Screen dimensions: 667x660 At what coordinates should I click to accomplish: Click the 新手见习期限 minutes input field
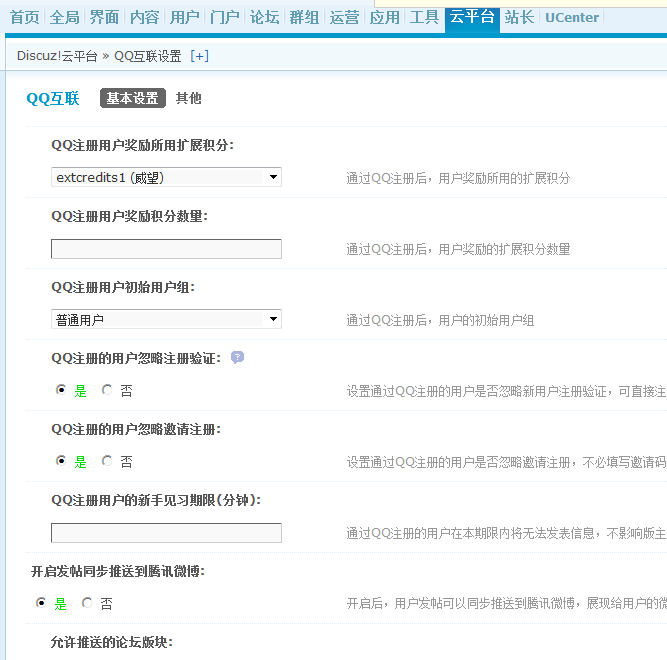(166, 533)
